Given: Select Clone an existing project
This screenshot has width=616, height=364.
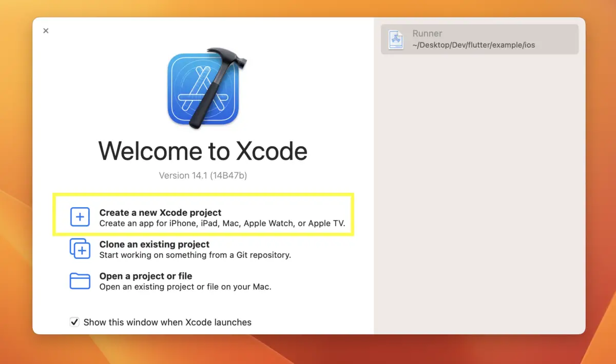Looking at the screenshot, I should [x=180, y=249].
